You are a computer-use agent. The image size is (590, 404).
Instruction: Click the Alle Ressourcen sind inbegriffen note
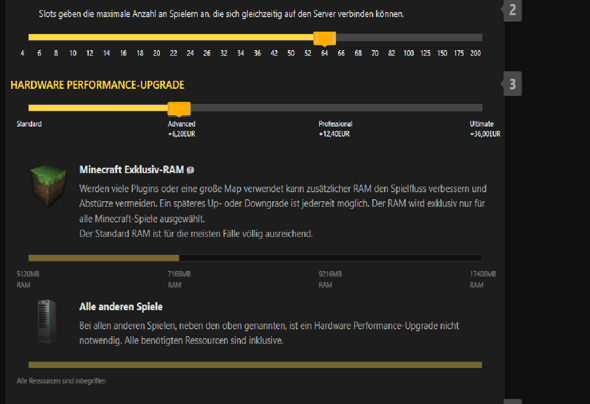61,381
